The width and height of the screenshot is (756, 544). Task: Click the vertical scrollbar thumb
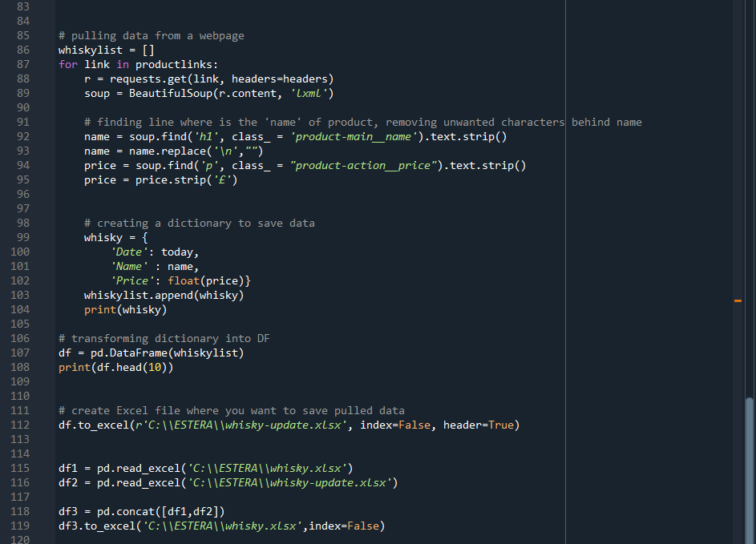750,470
